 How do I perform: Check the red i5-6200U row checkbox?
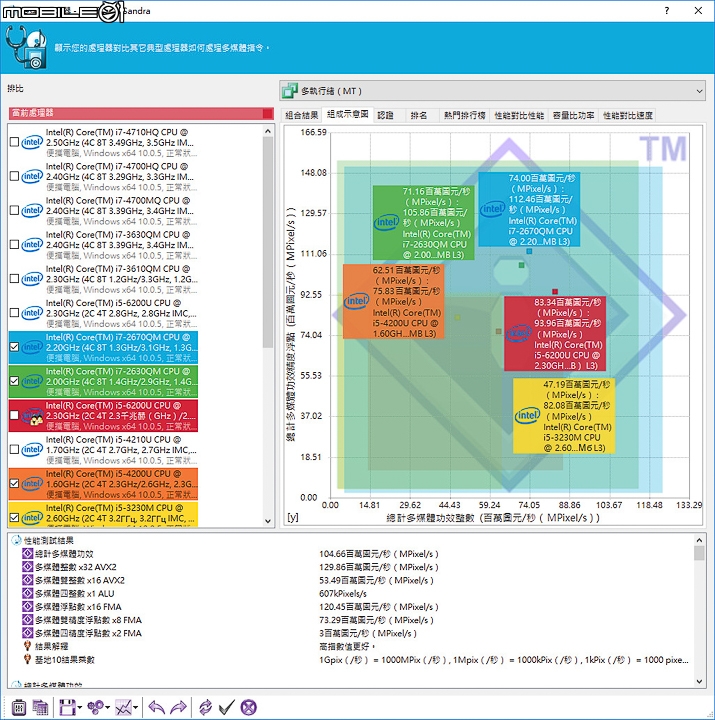14,415
